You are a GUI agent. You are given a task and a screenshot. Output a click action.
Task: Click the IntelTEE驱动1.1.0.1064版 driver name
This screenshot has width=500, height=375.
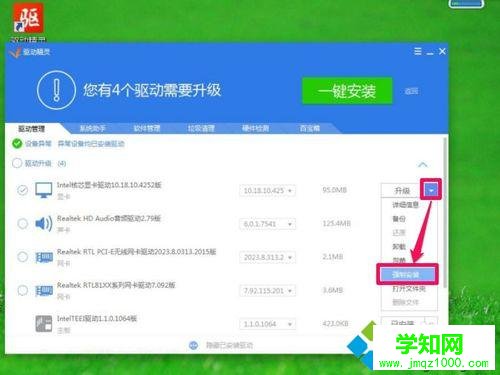(97, 318)
